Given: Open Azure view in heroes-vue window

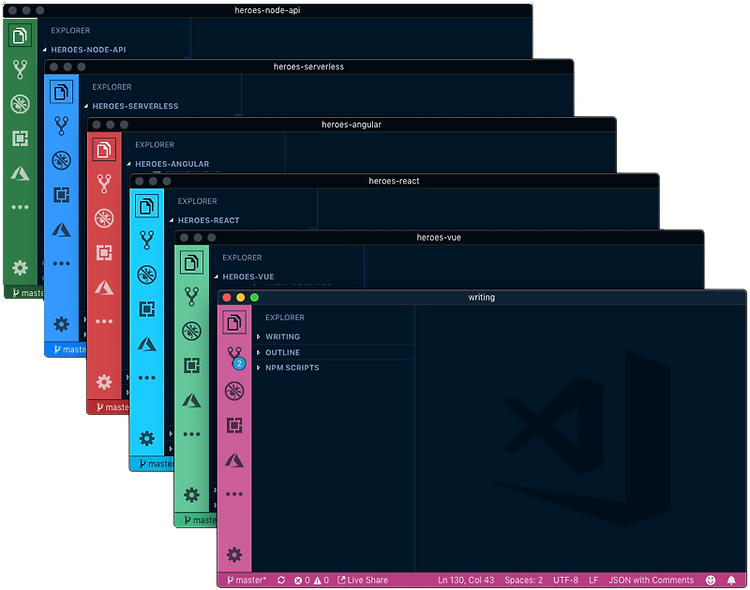Looking at the screenshot, I should tap(191, 401).
